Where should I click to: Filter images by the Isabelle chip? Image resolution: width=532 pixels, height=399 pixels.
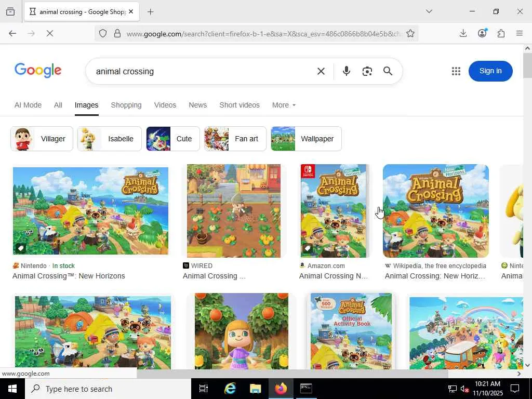tap(109, 139)
